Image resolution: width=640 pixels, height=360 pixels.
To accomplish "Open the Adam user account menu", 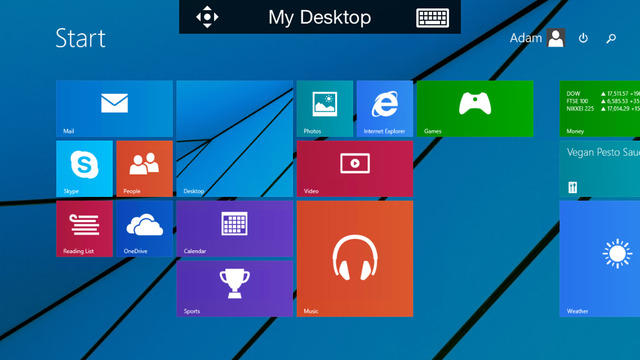I will point(537,38).
